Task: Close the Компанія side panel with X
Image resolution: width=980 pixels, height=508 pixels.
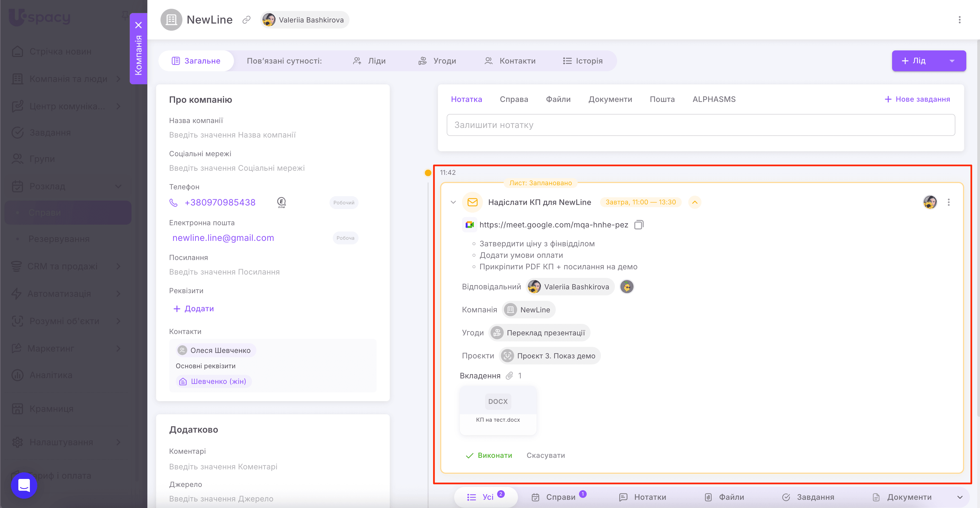Action: coord(139,25)
